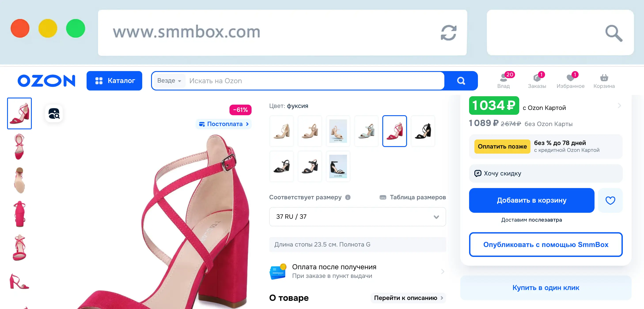Click the chevron next to Постоплата
The image size is (644, 309).
[247, 124]
